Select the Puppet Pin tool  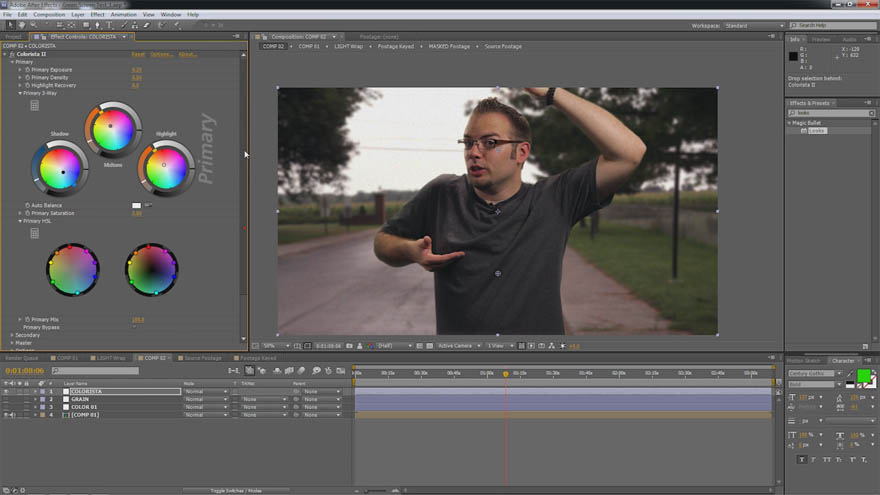(x=176, y=25)
